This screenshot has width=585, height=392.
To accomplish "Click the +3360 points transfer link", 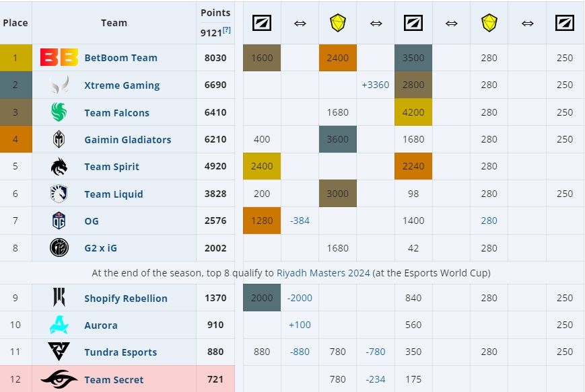I will click(375, 85).
